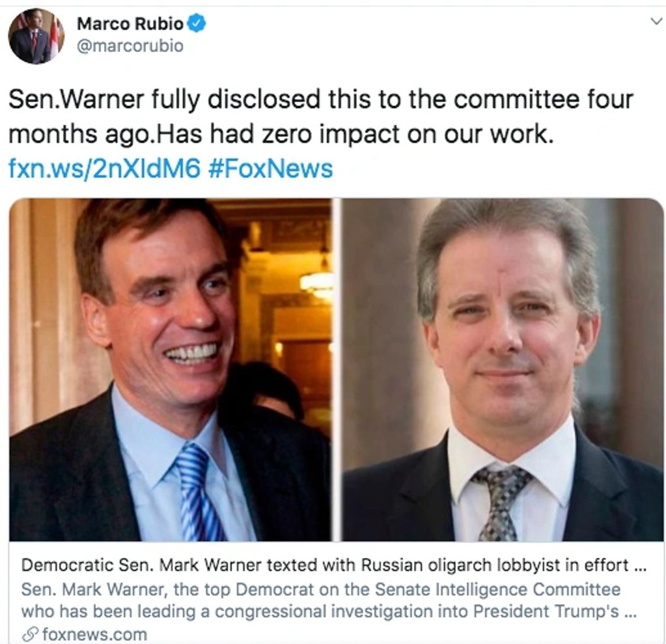The width and height of the screenshot is (666, 644).
Task: Click 'President Trump's' in the card description
Action: [546, 611]
